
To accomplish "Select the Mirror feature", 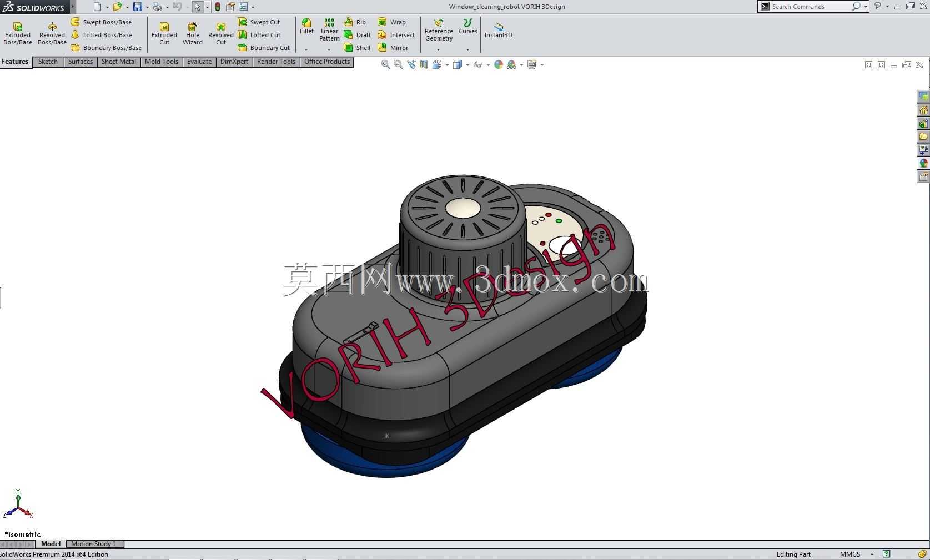I will tap(393, 48).
